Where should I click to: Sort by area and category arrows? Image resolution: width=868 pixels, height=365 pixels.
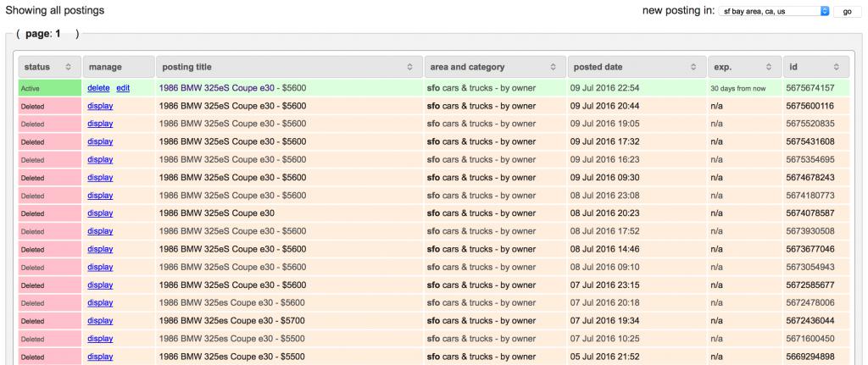pos(554,67)
